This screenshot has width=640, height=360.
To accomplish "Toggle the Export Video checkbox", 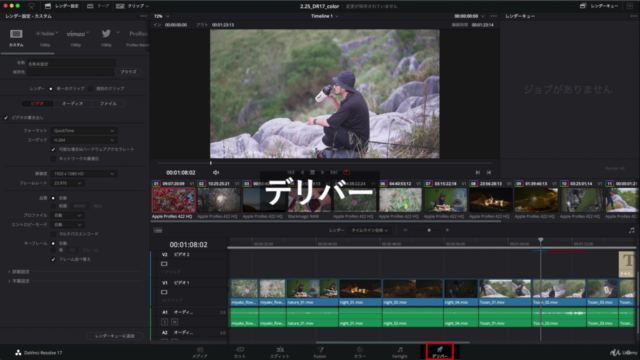I will tap(6, 118).
